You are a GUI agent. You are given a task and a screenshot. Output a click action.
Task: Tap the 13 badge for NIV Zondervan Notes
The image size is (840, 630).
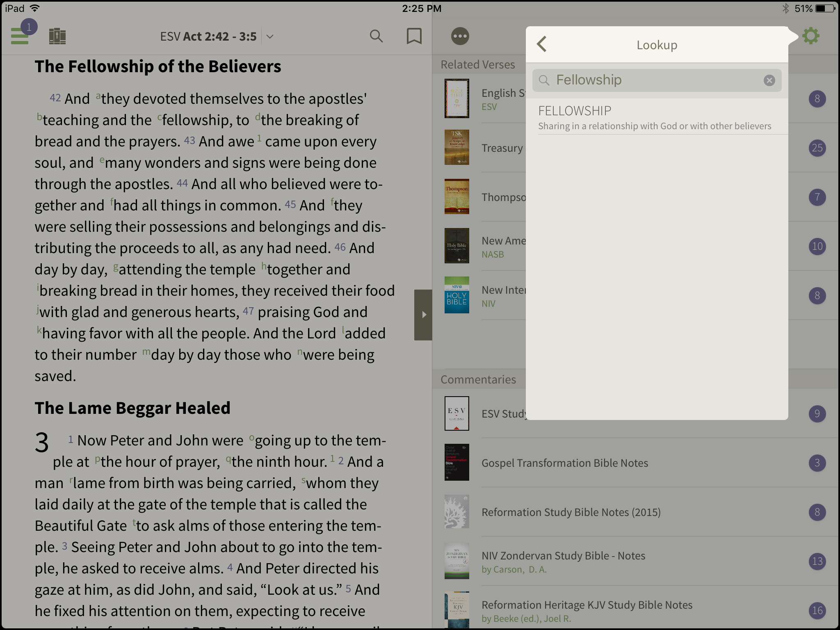point(817,561)
